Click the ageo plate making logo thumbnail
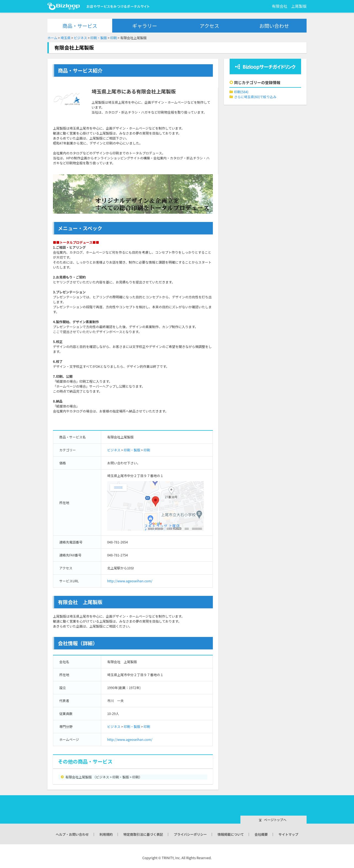The image size is (354, 868). tap(67, 98)
